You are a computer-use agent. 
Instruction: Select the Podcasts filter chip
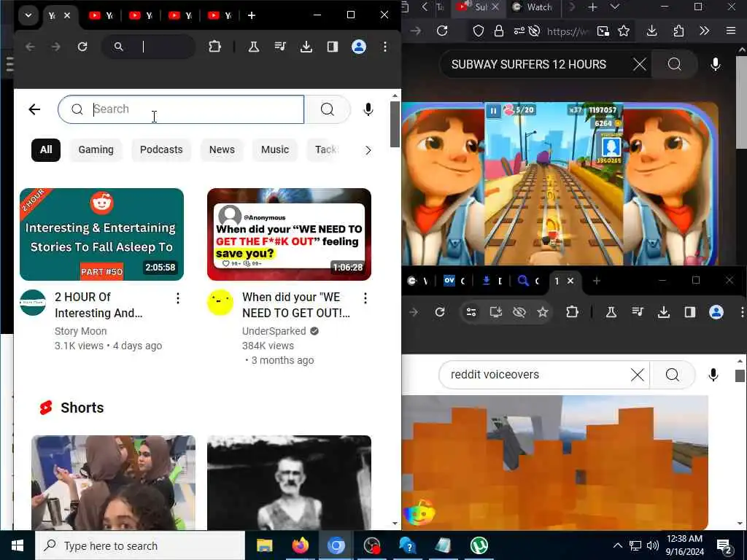pos(161,149)
